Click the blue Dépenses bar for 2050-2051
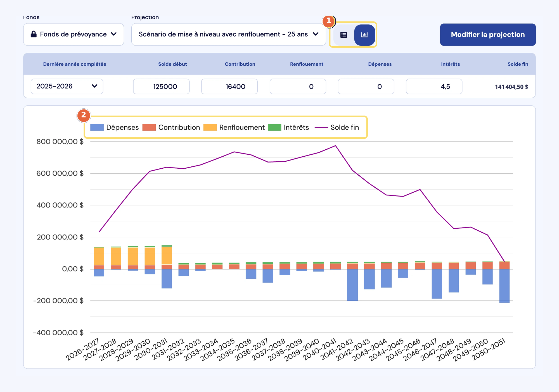The width and height of the screenshot is (559, 392). pyautogui.click(x=504, y=286)
